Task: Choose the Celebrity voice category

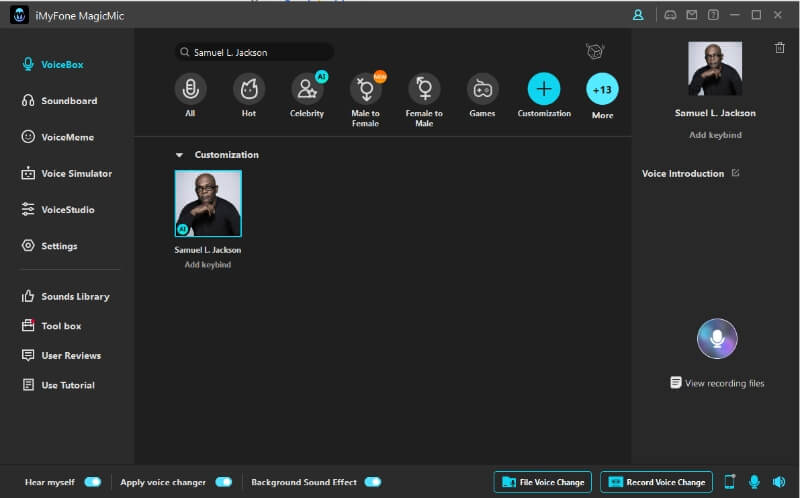Action: point(307,89)
